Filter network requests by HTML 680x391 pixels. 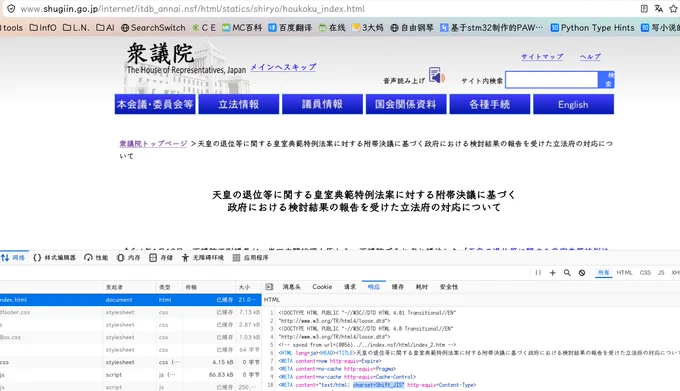(x=624, y=273)
